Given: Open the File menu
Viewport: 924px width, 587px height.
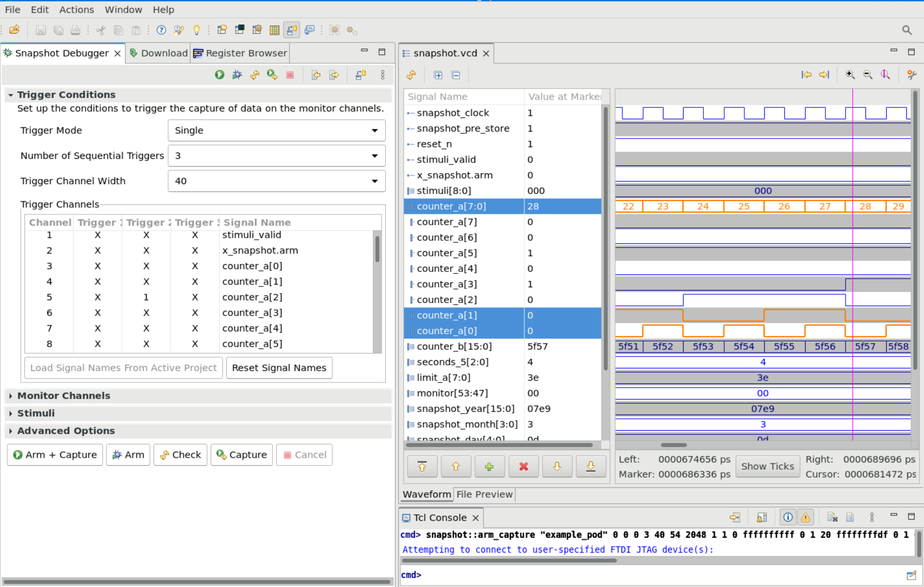Looking at the screenshot, I should [x=12, y=10].
